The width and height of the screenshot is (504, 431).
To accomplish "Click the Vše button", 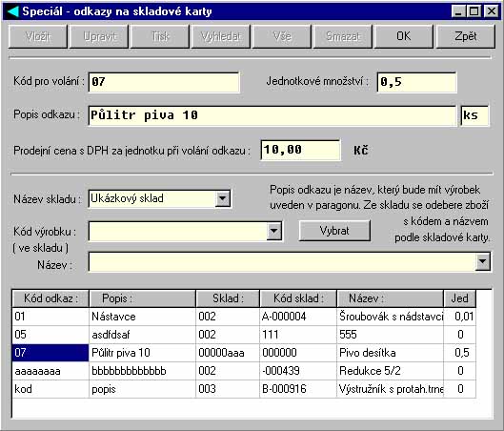I will (x=282, y=36).
